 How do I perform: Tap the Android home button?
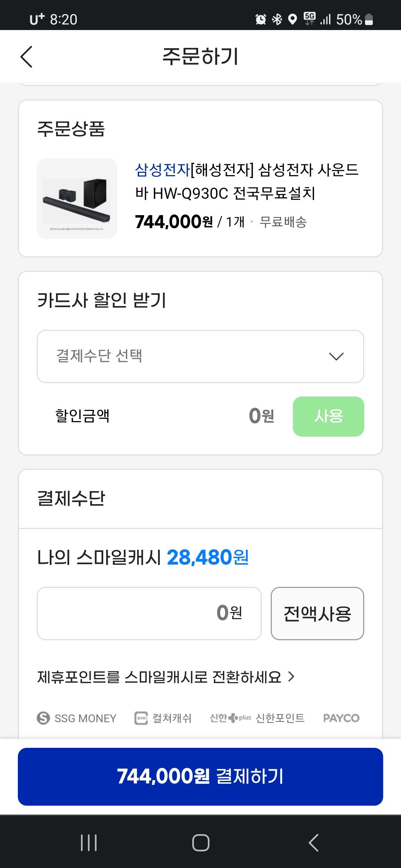click(x=200, y=843)
